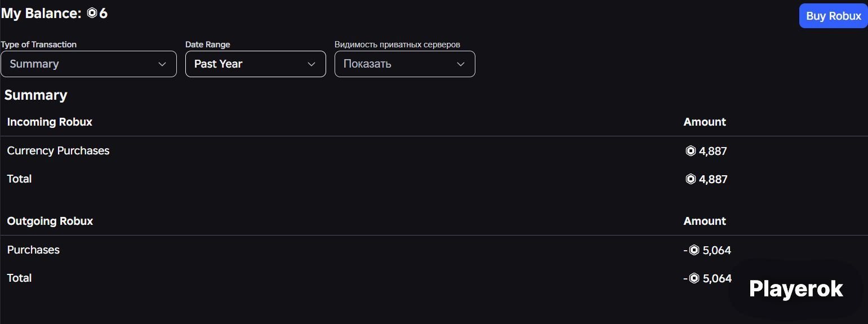Click the Robux icon beside My Balance
Image resolution: width=868 pixels, height=324 pixels.
tap(92, 14)
